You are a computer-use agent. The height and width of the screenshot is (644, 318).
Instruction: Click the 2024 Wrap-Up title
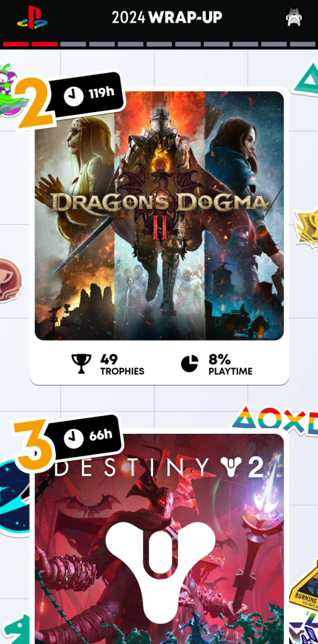[167, 17]
